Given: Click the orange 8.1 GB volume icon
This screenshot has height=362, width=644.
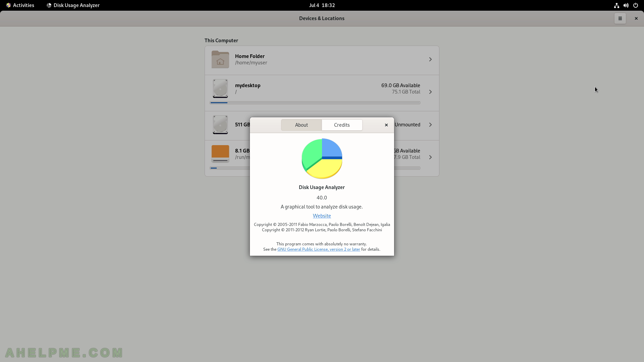Looking at the screenshot, I should coord(220,154).
